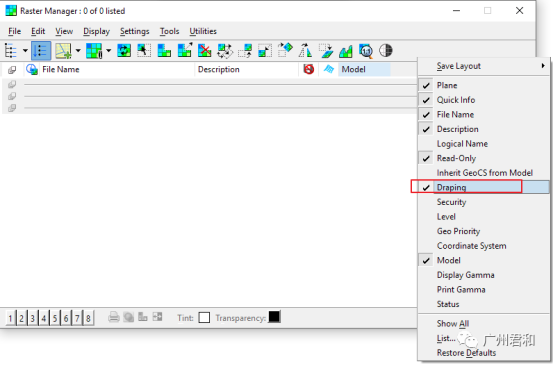The width and height of the screenshot is (554, 365).
Task: Click the black Transparency color swatch
Action: point(274,317)
